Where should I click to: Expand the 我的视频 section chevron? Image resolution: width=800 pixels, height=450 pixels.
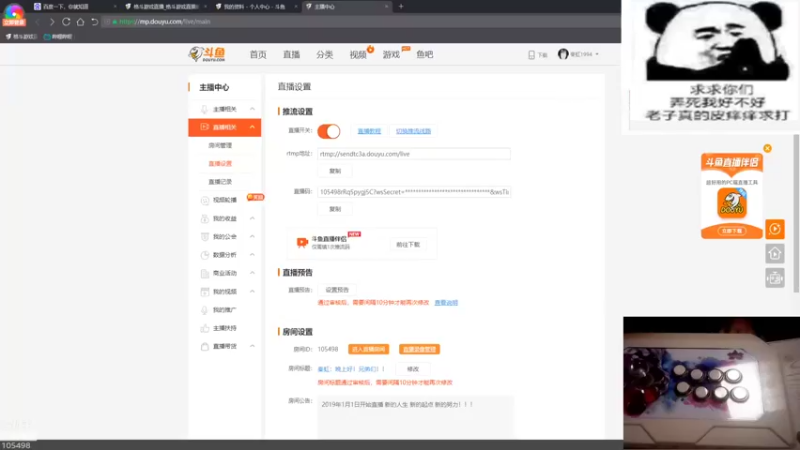click(x=253, y=292)
